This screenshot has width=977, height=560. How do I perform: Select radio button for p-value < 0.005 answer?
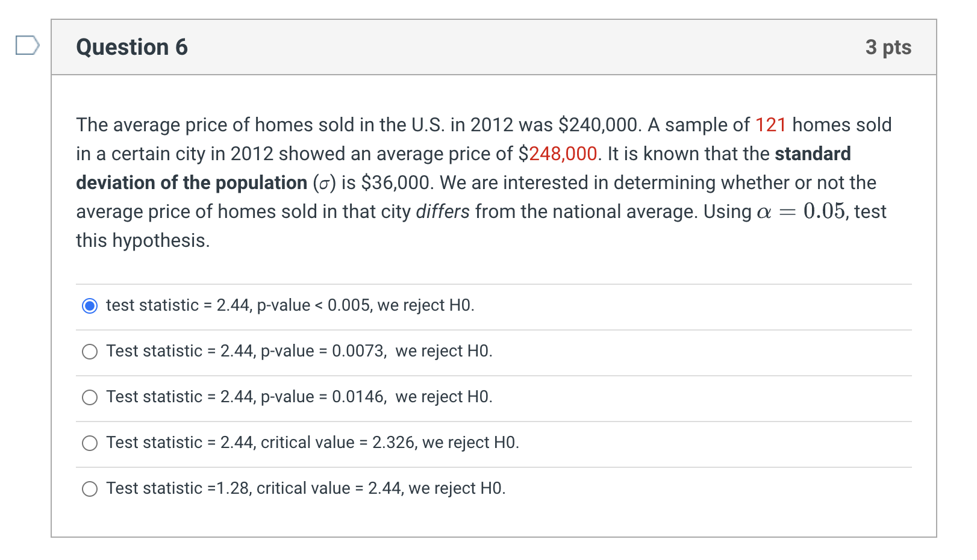90,306
